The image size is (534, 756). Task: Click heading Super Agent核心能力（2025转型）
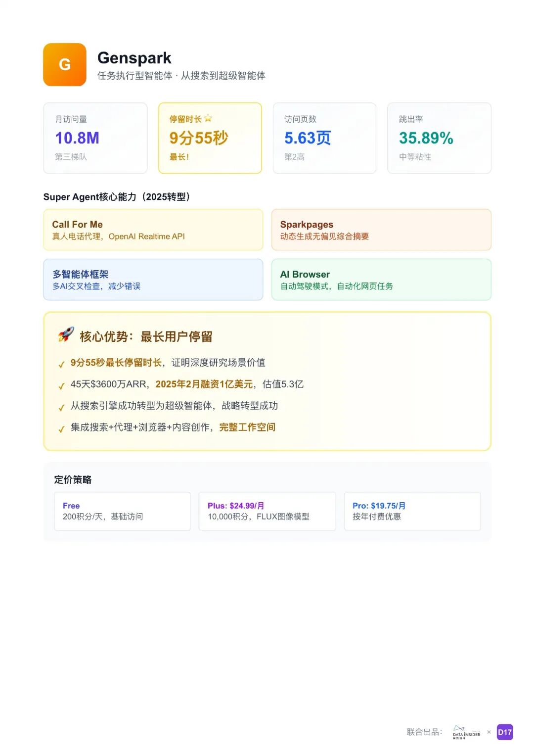pyautogui.click(x=117, y=197)
